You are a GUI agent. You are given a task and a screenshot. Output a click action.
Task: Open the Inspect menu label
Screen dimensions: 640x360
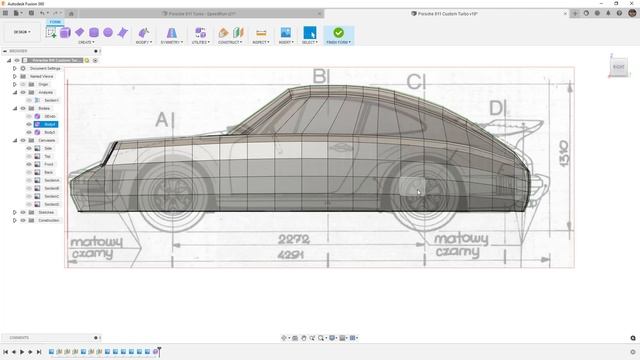(x=261, y=42)
